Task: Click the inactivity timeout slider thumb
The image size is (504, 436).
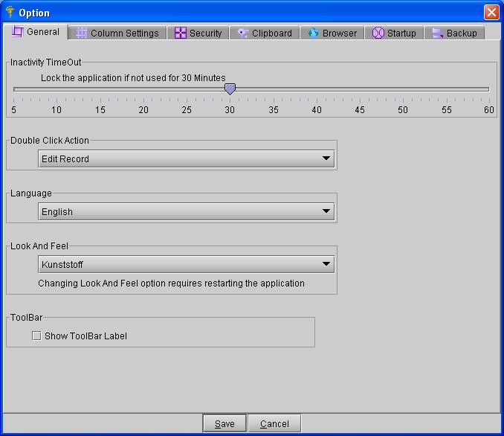Action: pos(230,89)
